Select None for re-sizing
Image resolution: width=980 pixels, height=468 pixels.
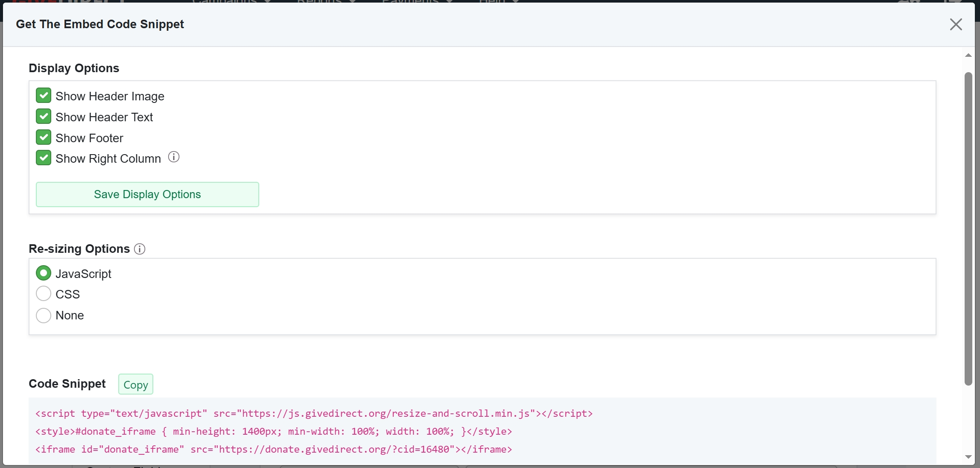tap(44, 316)
